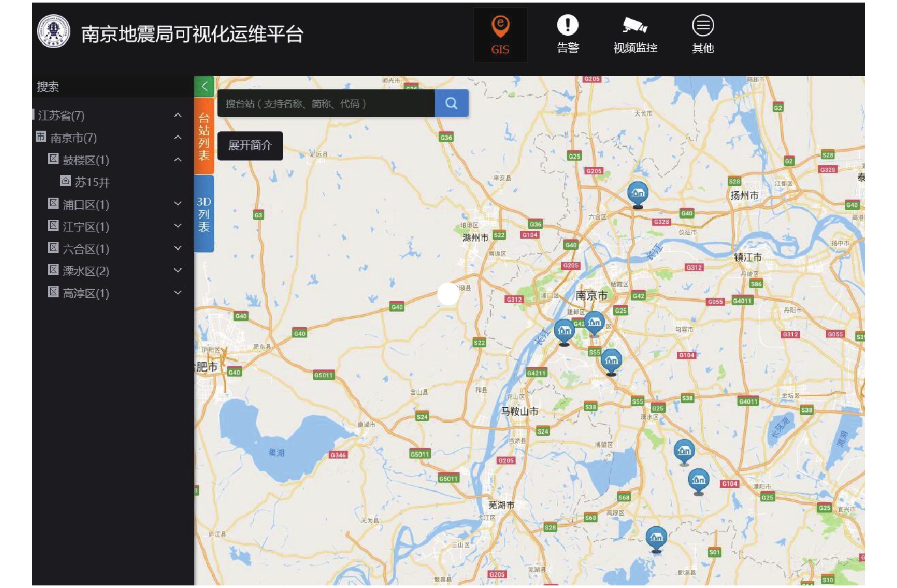This screenshot has height=588, width=897.
Task: Select 江苏省(7) in the tree
Action: point(61,116)
